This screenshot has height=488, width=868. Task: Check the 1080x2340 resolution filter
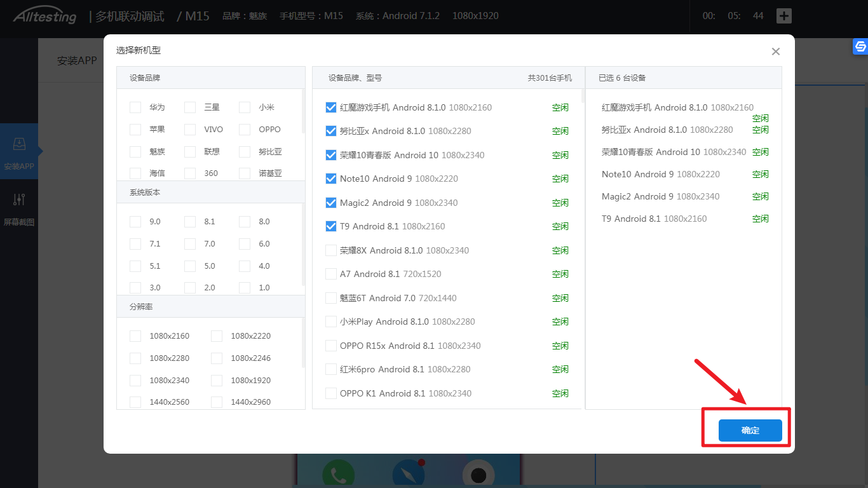coord(135,381)
